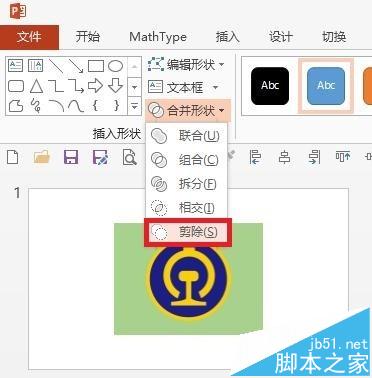372x378 pixels.
Task: Switch to the 插入 ribbon tab
Action: (x=227, y=37)
